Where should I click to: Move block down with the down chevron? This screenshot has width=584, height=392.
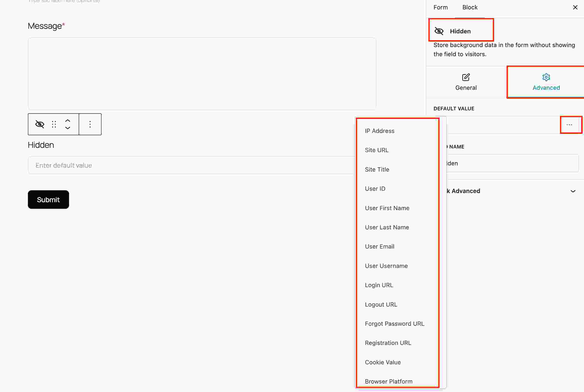pyautogui.click(x=67, y=128)
